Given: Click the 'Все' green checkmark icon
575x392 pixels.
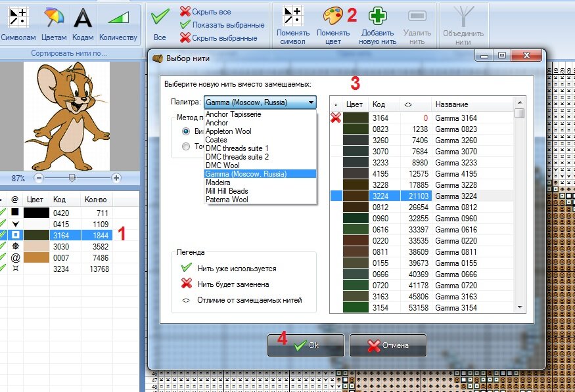Looking at the screenshot, I should (x=160, y=16).
